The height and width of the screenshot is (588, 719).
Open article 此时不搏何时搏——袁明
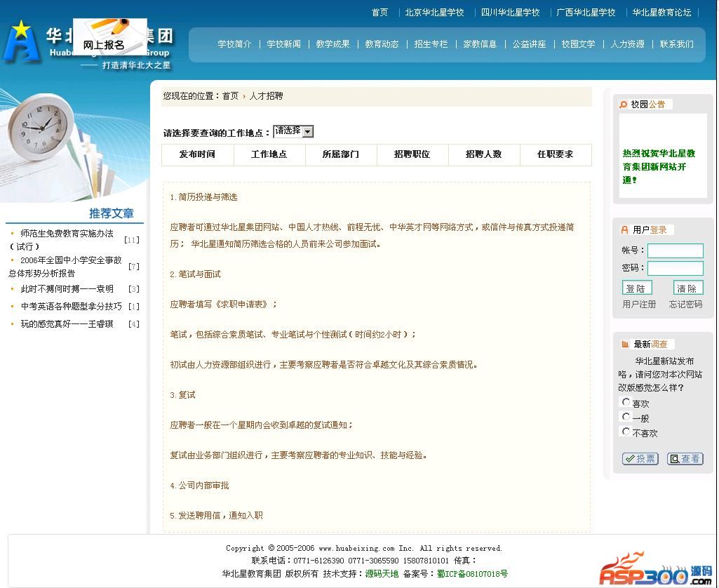67,289
